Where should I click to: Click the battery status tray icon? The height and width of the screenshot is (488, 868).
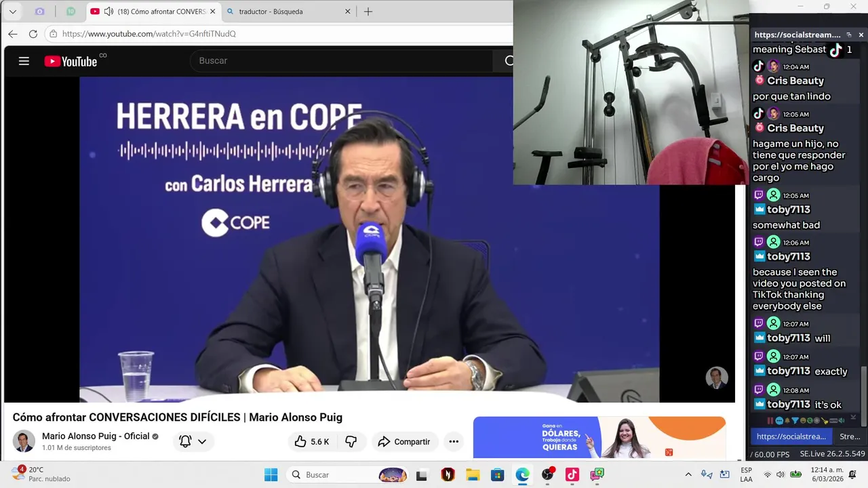pyautogui.click(x=796, y=474)
